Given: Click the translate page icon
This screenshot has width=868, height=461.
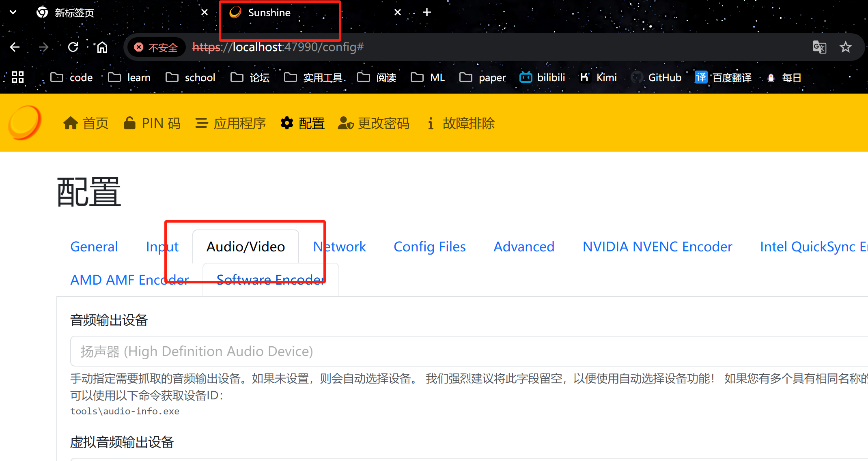Looking at the screenshot, I should pos(819,47).
